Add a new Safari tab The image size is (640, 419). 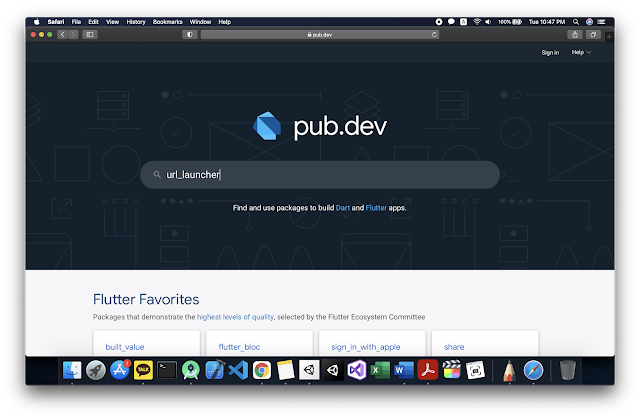[609, 37]
